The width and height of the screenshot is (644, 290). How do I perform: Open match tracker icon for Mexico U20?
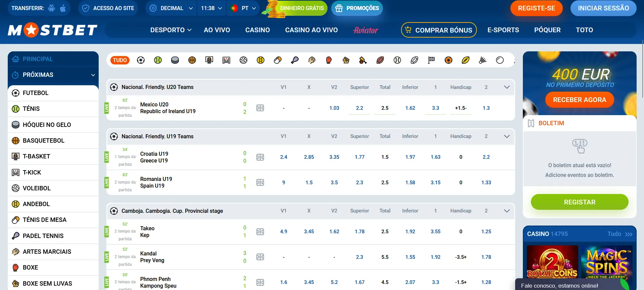point(260,108)
